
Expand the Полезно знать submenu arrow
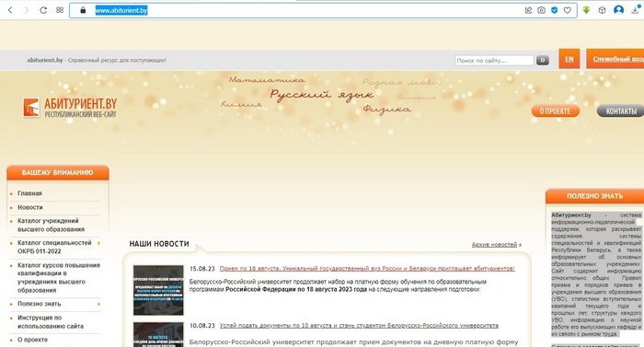point(98,304)
